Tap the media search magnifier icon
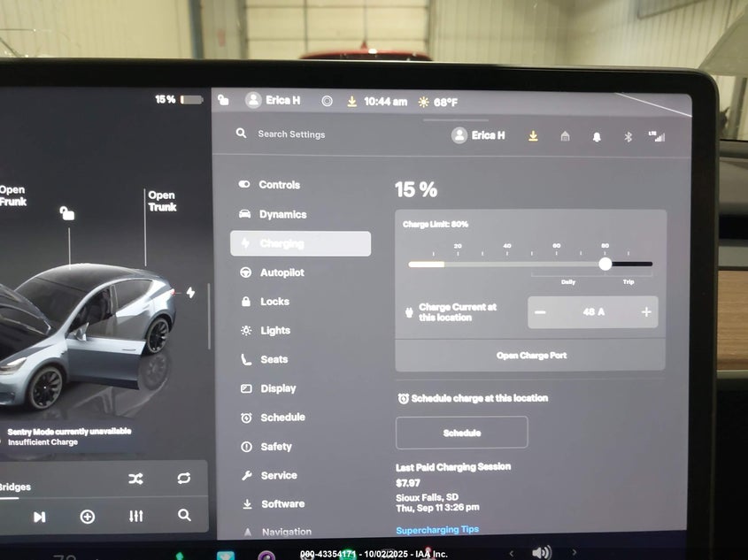This screenshot has width=748, height=560. point(184,515)
